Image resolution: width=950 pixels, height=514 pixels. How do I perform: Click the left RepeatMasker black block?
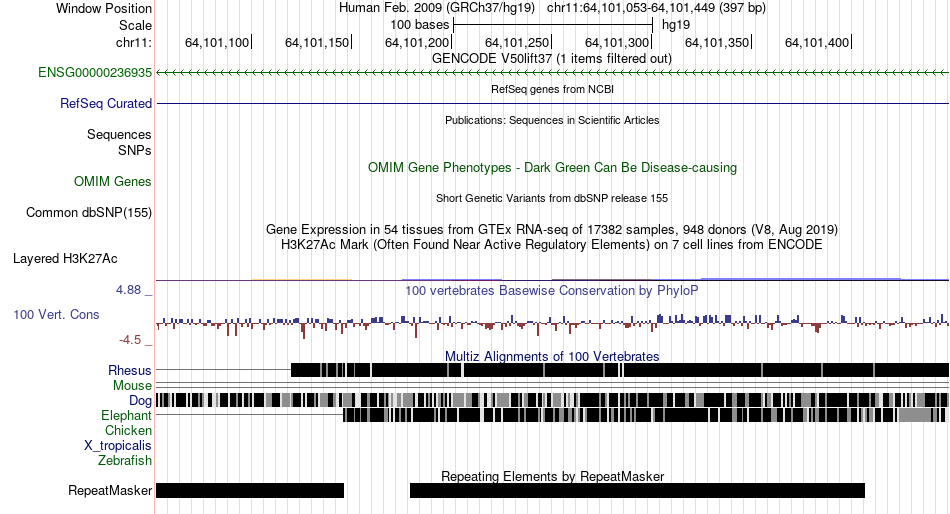[250, 490]
